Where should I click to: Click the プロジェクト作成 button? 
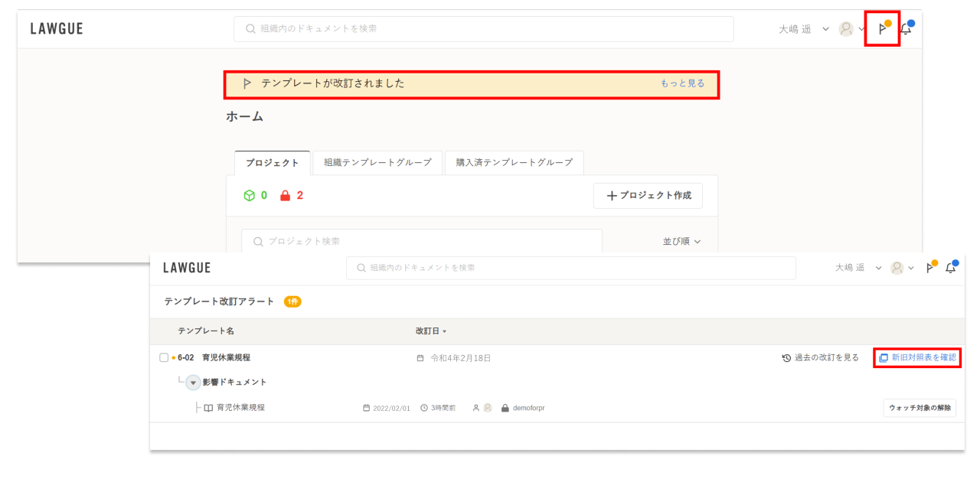coord(648,195)
